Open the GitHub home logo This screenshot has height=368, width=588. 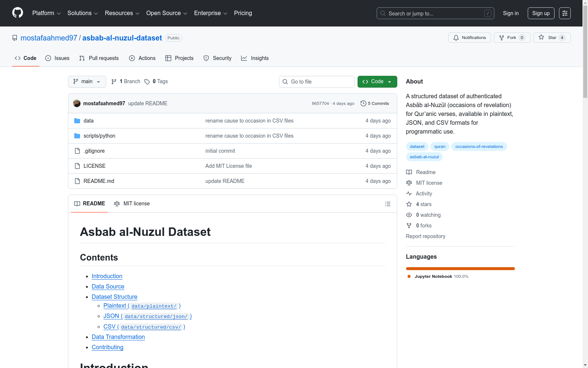[x=18, y=13]
